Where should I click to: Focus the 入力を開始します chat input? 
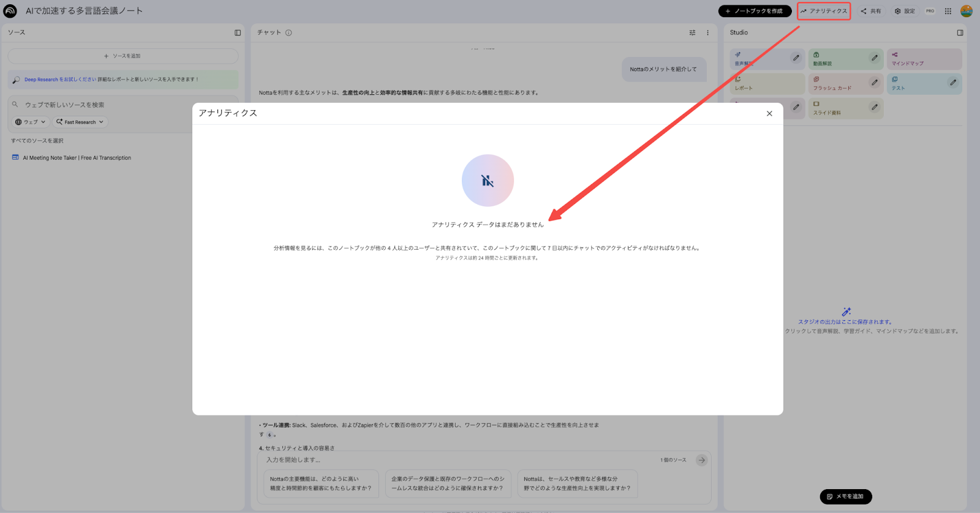click(459, 460)
